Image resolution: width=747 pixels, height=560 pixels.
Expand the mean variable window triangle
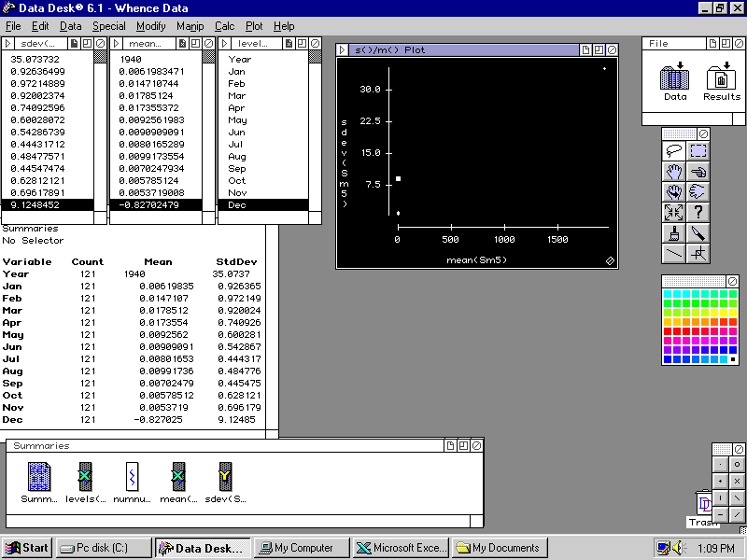coord(115,43)
